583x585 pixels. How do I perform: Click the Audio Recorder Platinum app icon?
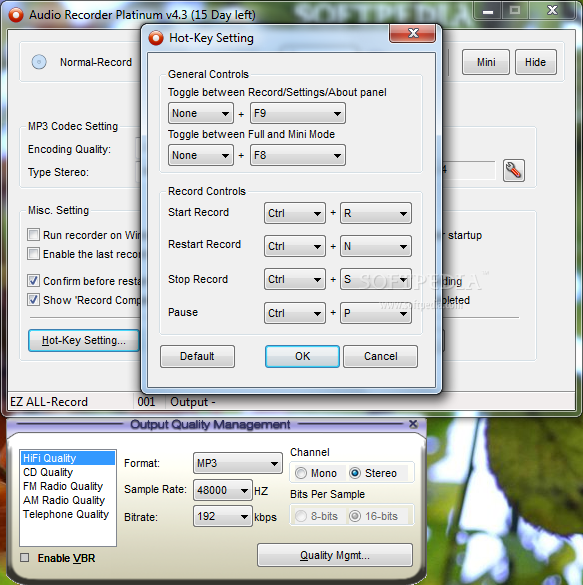point(16,15)
